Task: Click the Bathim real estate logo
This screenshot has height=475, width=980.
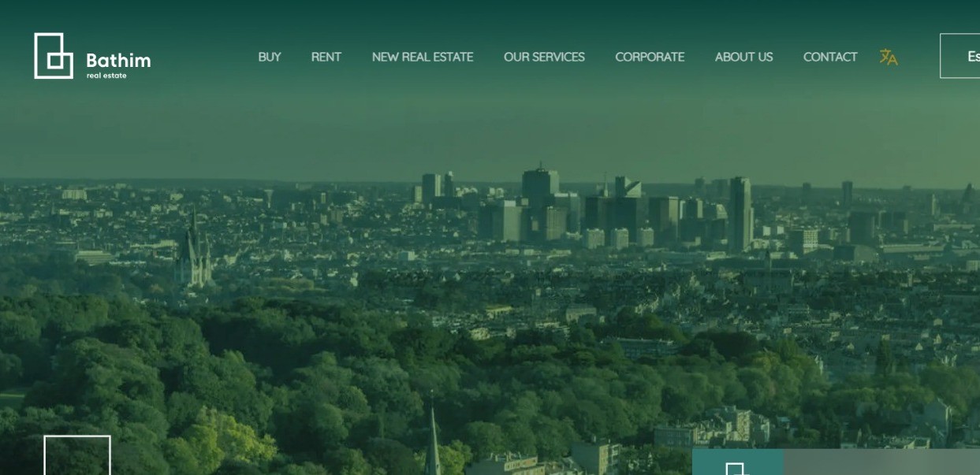Action: pyautogui.click(x=92, y=56)
